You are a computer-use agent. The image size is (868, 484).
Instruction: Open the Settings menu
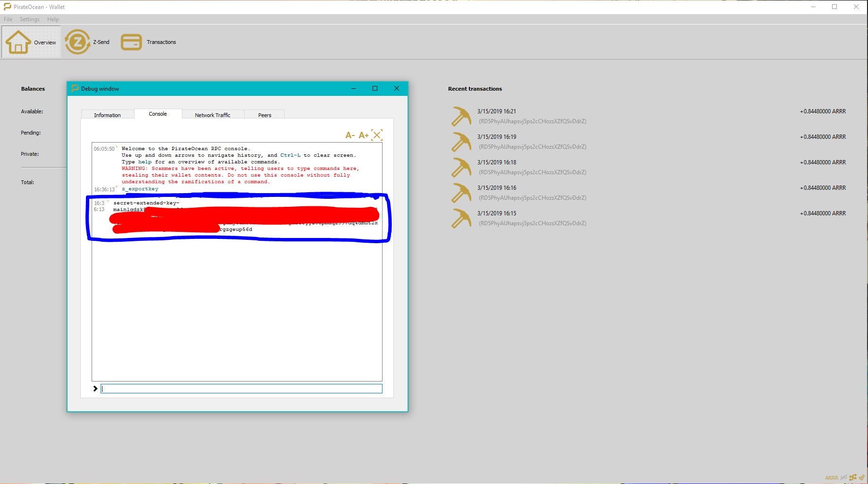pos(30,19)
